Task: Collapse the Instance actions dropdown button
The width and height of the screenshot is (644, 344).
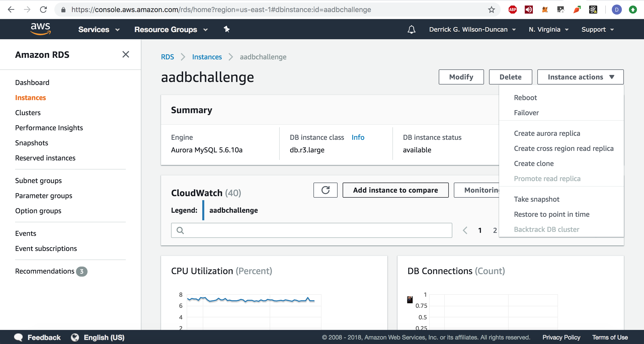Action: [580, 77]
